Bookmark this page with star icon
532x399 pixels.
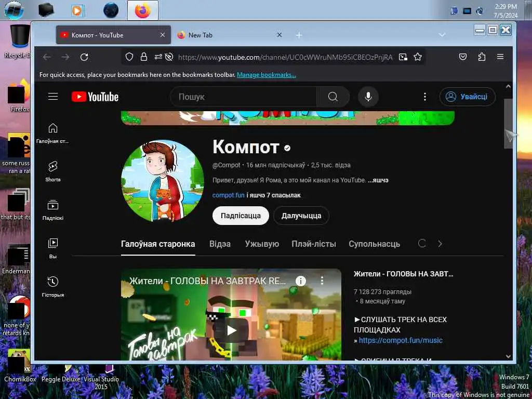click(x=418, y=57)
